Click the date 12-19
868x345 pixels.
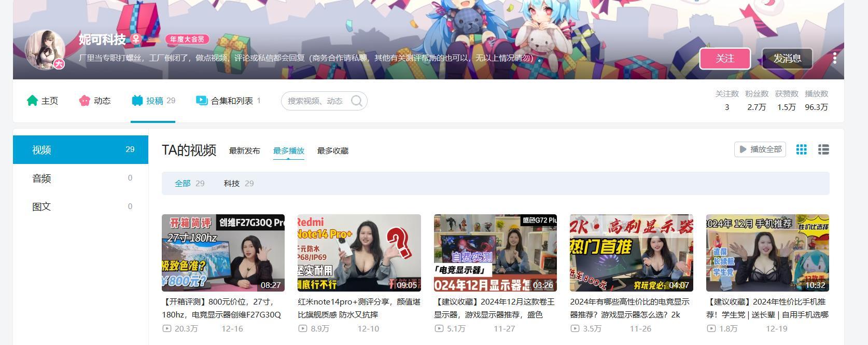777,328
